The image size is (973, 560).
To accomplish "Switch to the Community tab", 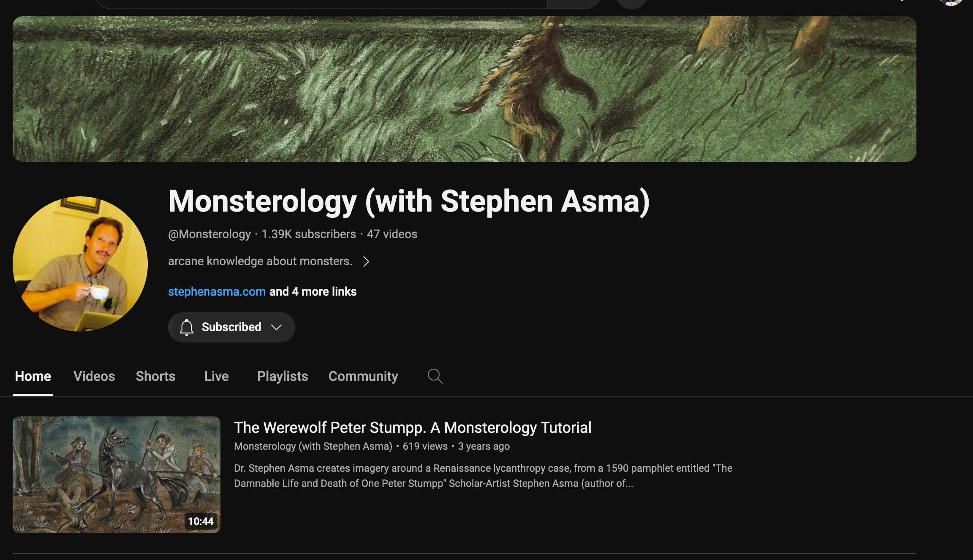I will (x=363, y=376).
